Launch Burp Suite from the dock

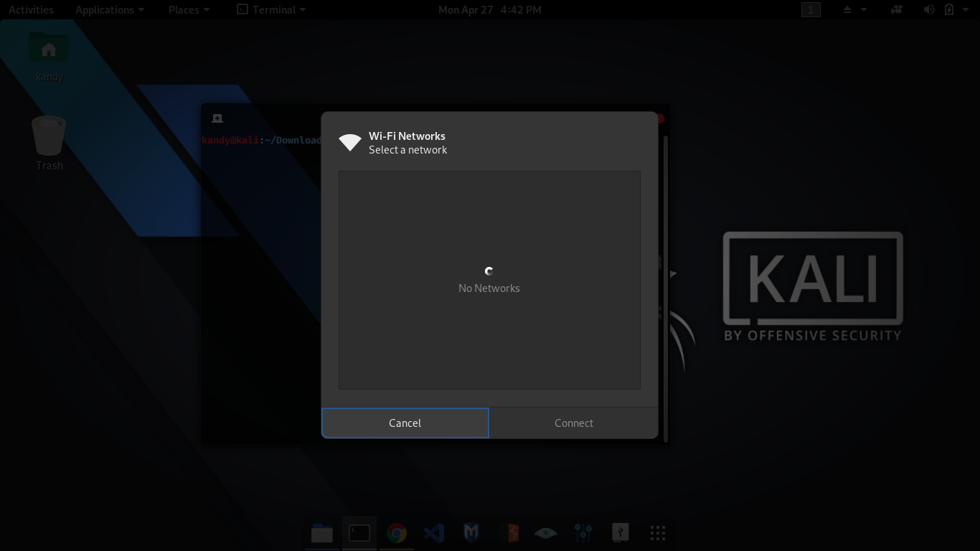[x=509, y=533]
